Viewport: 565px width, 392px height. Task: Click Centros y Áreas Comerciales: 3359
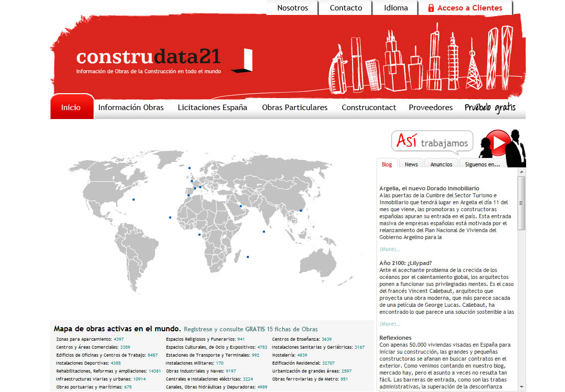[x=93, y=347]
